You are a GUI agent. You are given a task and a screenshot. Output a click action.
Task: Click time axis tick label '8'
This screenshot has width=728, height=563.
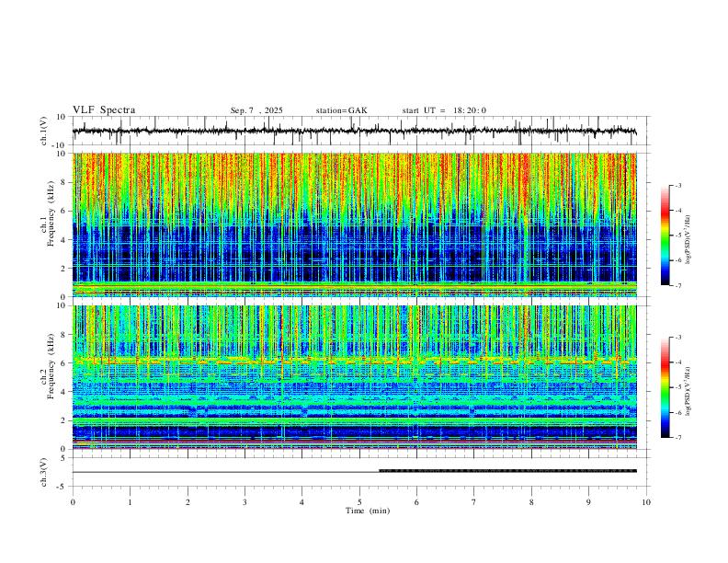coord(531,502)
